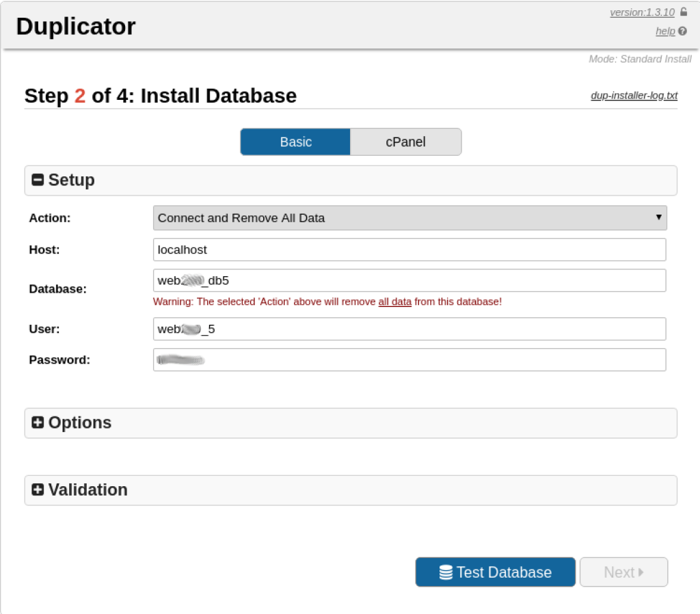This screenshot has width=700, height=614.
Task: Click the 'all data' warning link
Action: (394, 302)
